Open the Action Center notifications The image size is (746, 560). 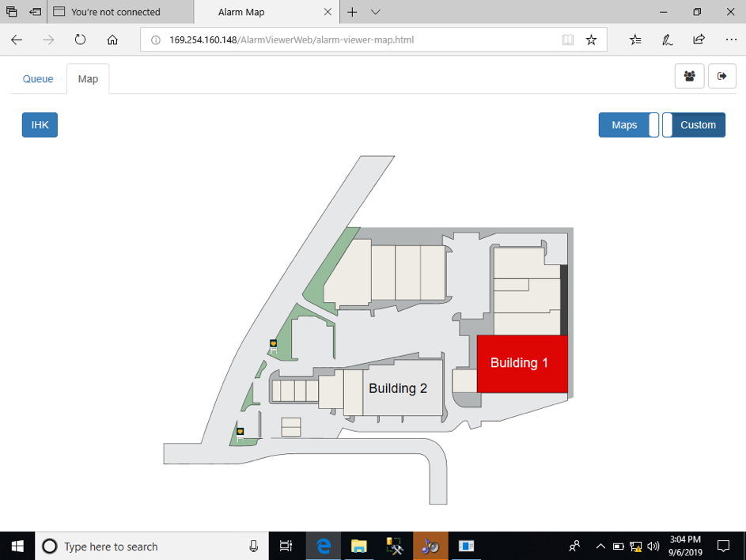723,547
